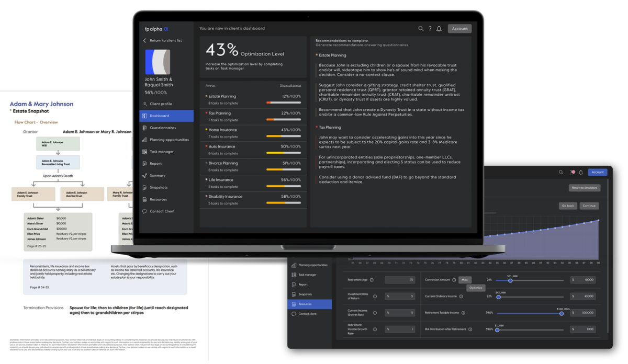Open Planning opportunities from the sidebar
Image resolution: width=628 pixels, height=364 pixels.
click(145, 139)
